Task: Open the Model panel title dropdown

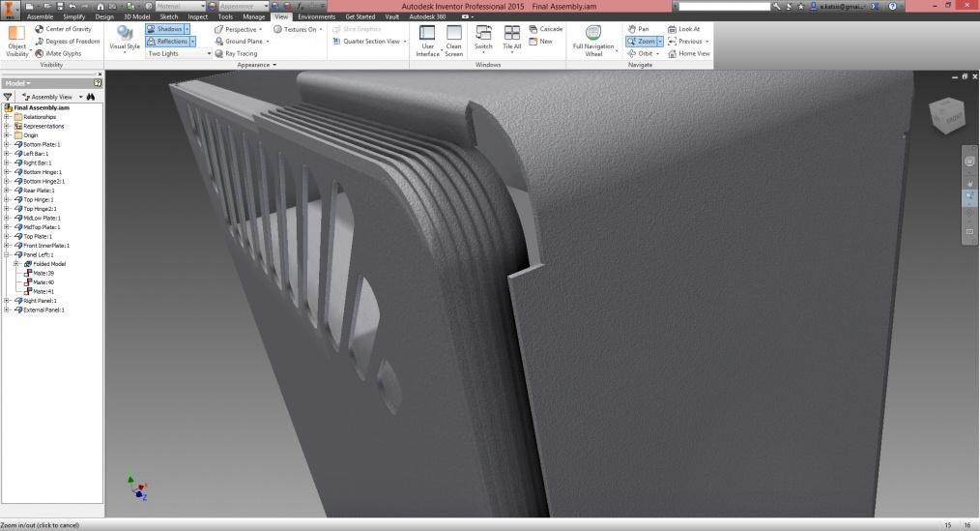Action: (x=17, y=83)
